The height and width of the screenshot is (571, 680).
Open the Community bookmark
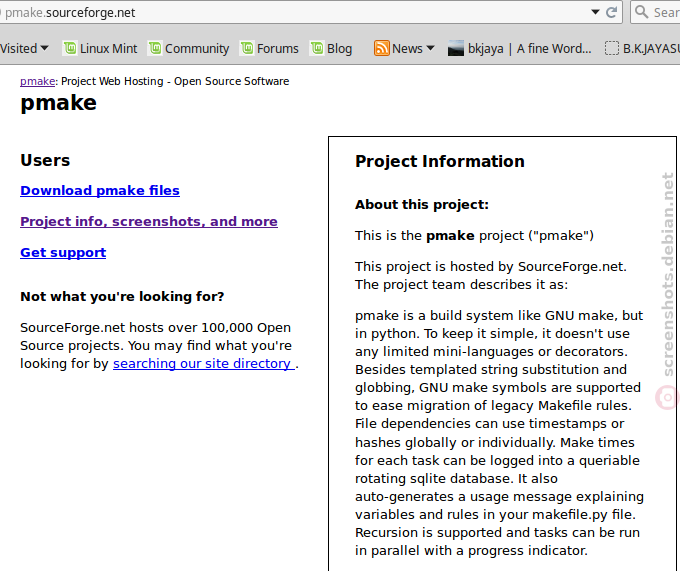coord(189,48)
